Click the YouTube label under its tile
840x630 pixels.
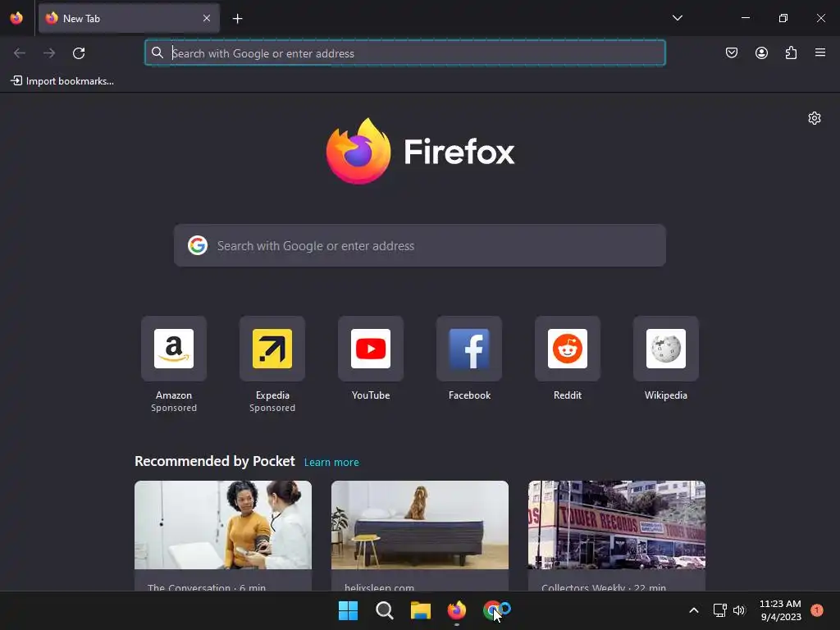371,395
